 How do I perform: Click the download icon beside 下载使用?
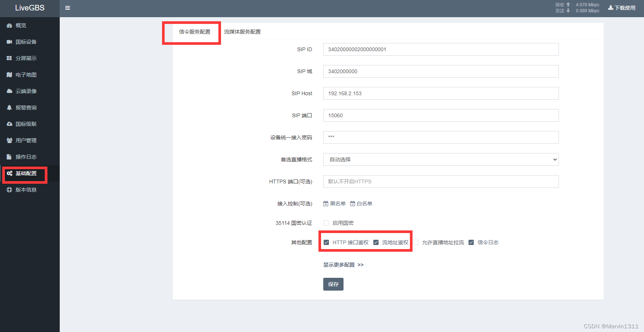click(x=611, y=7)
